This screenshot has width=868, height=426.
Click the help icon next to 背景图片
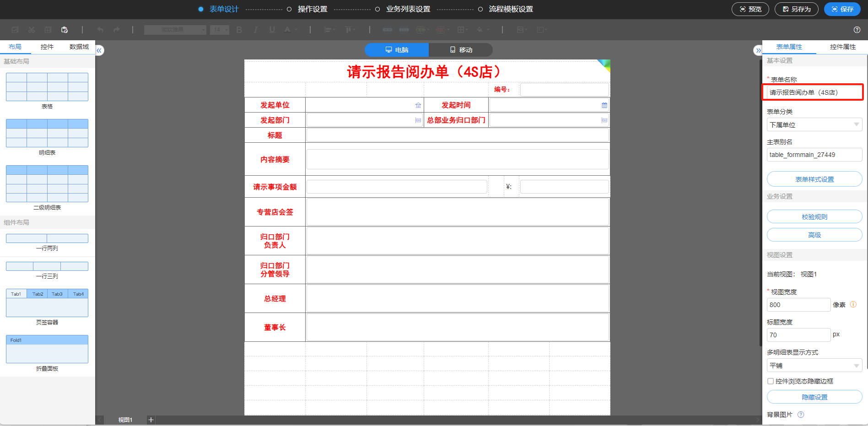[801, 415]
